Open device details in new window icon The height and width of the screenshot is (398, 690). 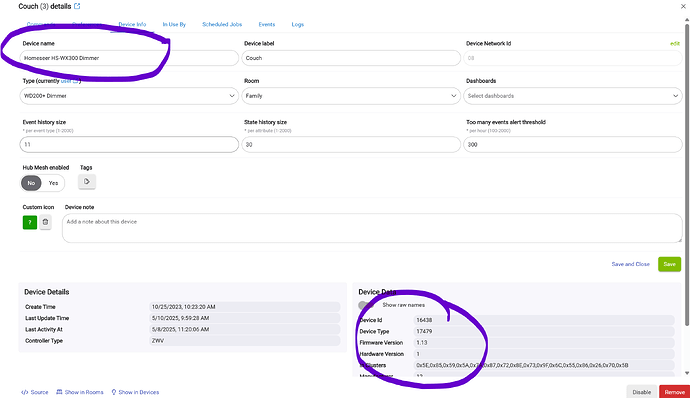click(77, 6)
